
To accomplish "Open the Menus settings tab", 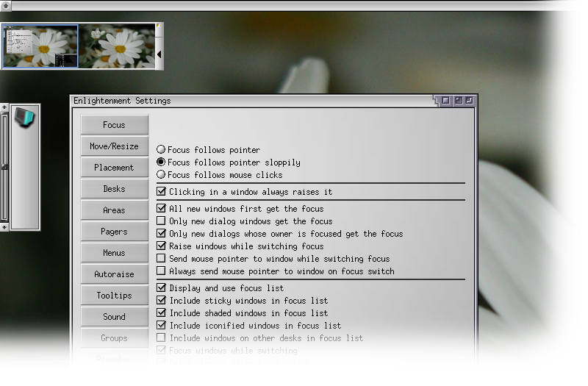I will [115, 253].
